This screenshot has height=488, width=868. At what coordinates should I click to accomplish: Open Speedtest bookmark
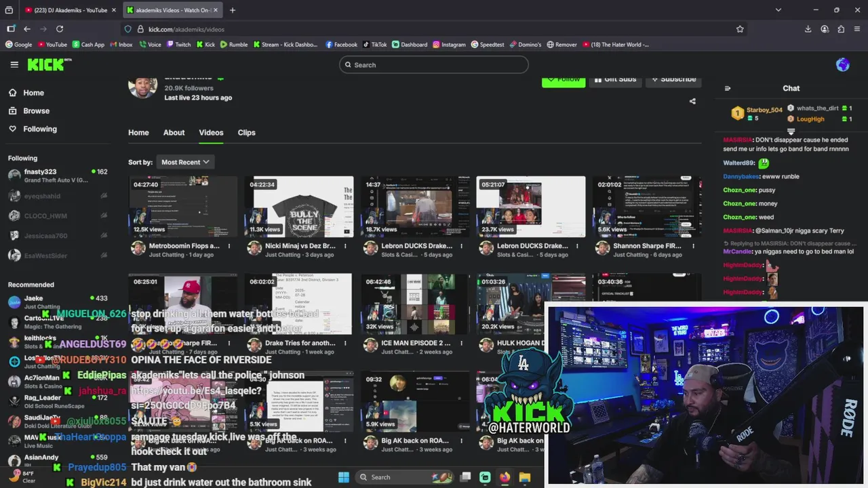click(x=488, y=45)
